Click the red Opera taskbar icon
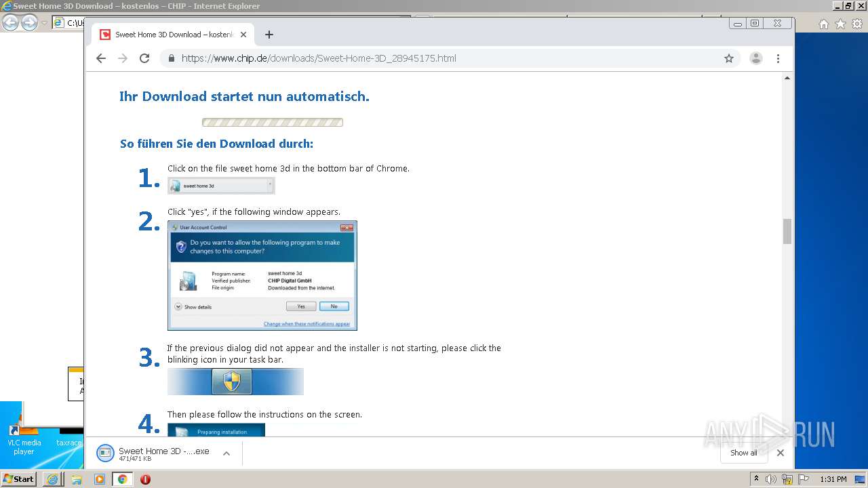Viewport: 868px width, 488px height. (145, 479)
